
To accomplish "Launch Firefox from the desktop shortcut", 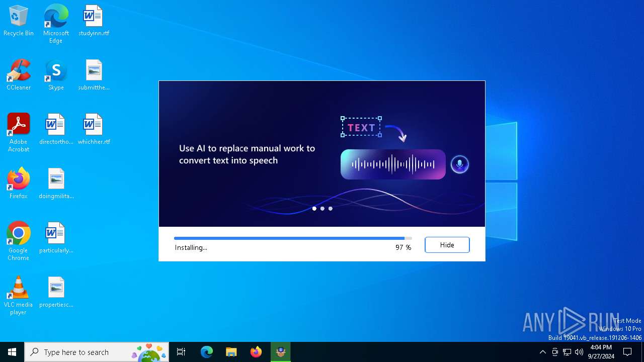I will pyautogui.click(x=19, y=184).
